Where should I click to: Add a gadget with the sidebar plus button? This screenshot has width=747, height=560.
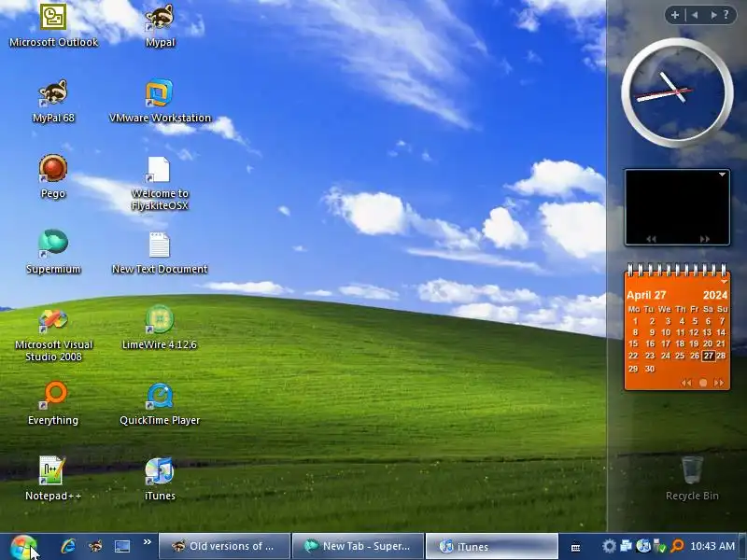click(x=674, y=15)
